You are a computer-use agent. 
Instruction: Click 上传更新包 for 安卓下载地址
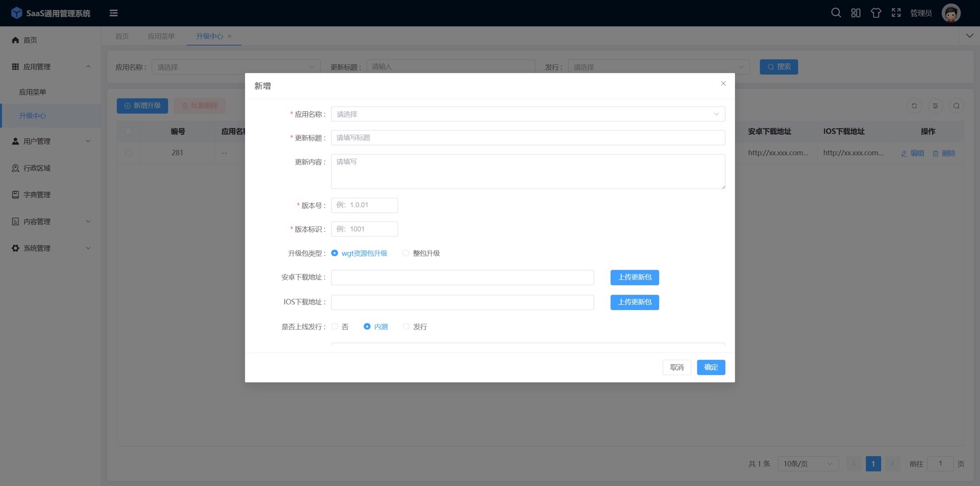[x=634, y=277]
